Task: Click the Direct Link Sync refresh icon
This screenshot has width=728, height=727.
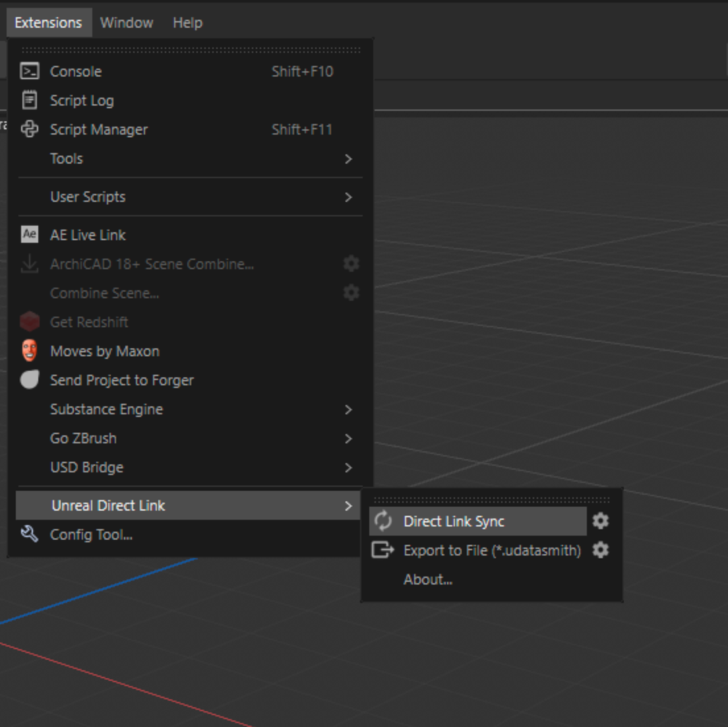Action: click(x=383, y=521)
